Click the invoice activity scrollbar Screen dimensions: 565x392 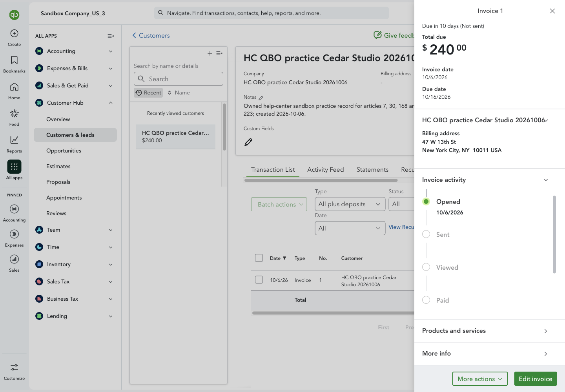point(554,234)
